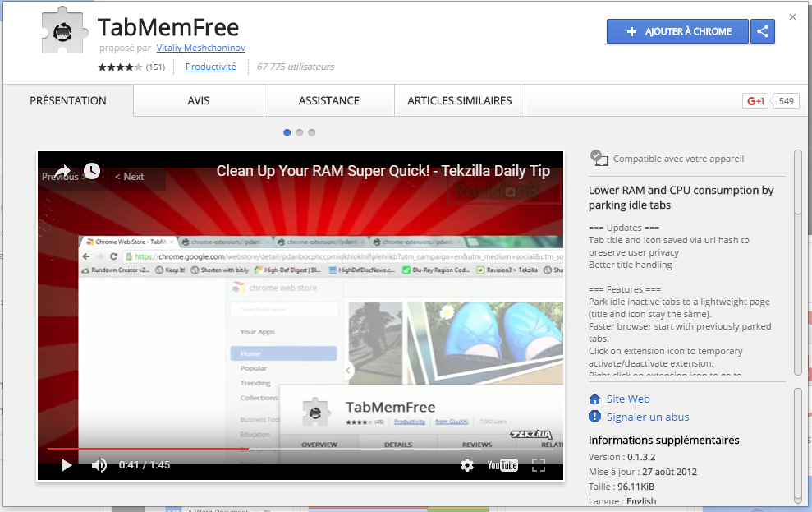The width and height of the screenshot is (812, 512).
Task: Click the report abuse exclamation icon
Action: coord(594,417)
